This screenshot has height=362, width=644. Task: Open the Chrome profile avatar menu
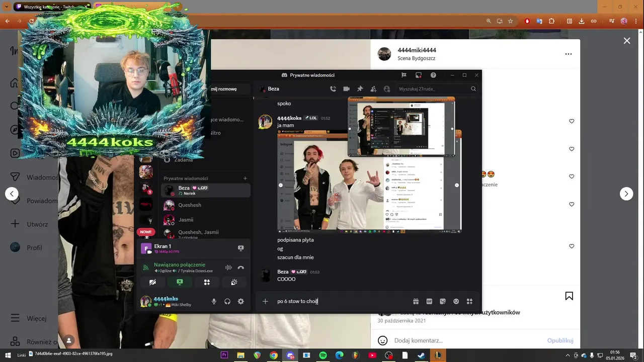[x=624, y=21]
